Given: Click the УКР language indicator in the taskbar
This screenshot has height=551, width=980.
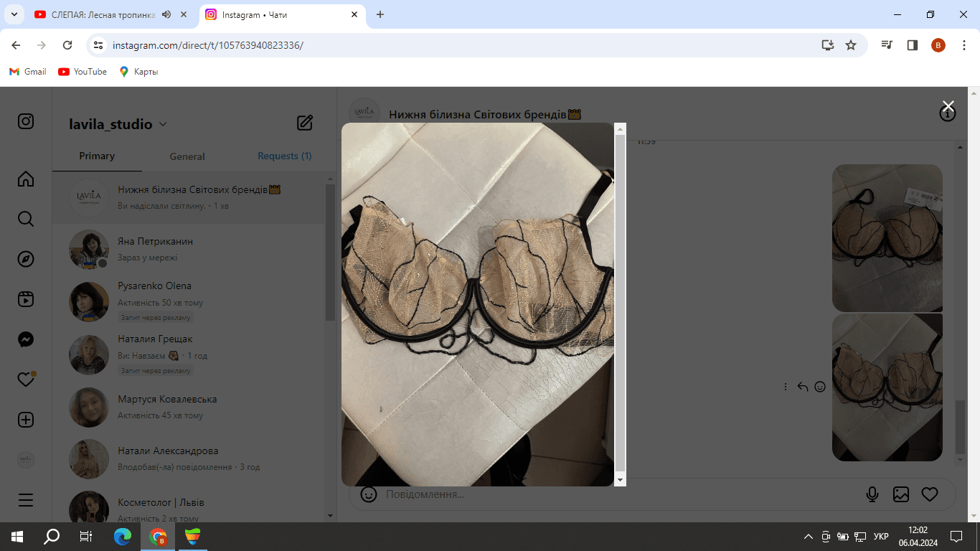Looking at the screenshot, I should 881,536.
